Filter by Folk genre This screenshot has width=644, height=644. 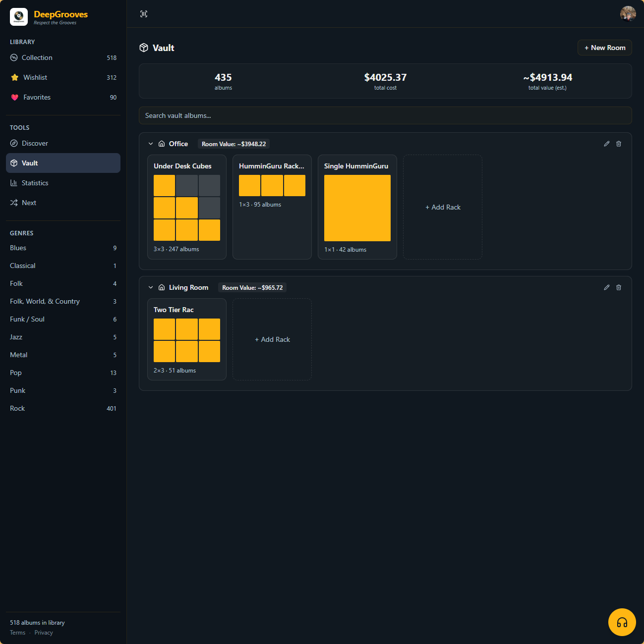point(63,283)
